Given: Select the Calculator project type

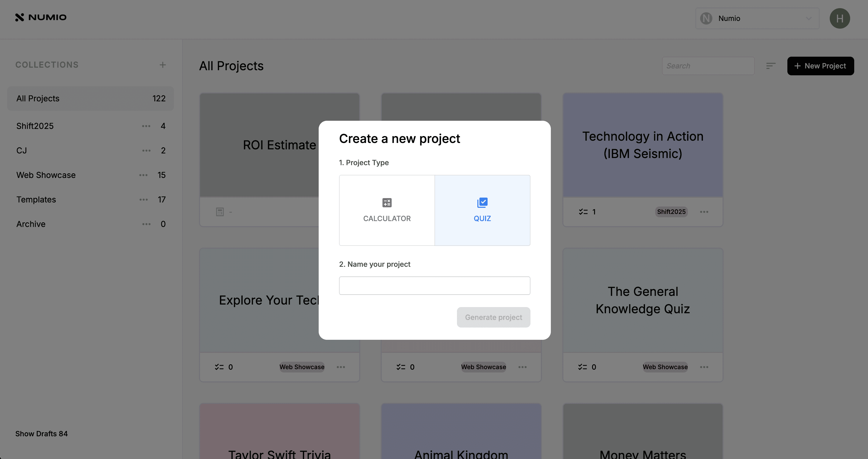Looking at the screenshot, I should tap(387, 210).
